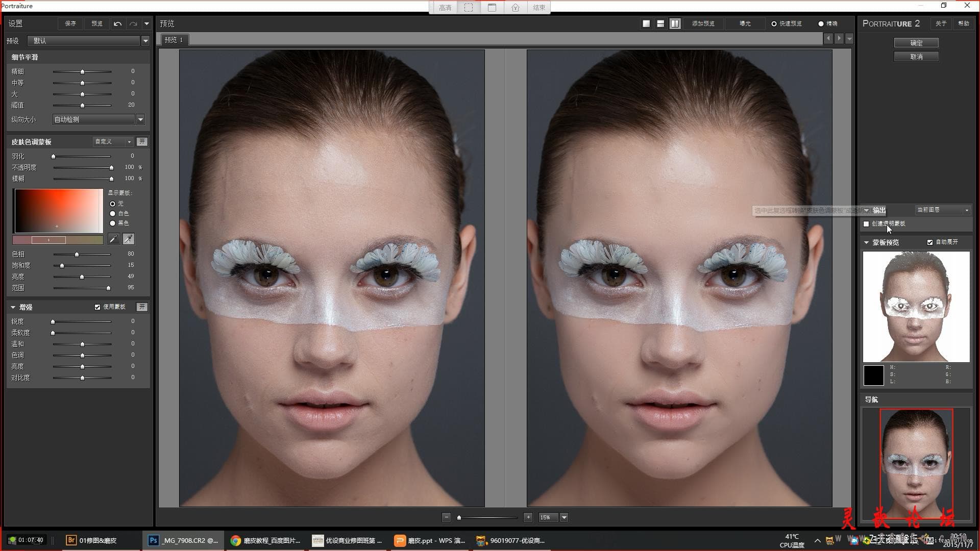This screenshot has height=551, width=980.
Task: Adjust the 精细 smoothing slider handle
Action: pyautogui.click(x=82, y=72)
